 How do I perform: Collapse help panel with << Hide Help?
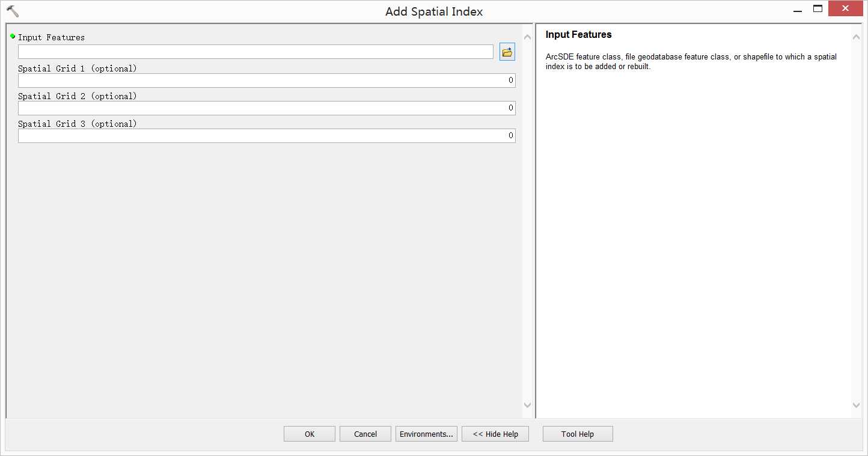pos(495,434)
